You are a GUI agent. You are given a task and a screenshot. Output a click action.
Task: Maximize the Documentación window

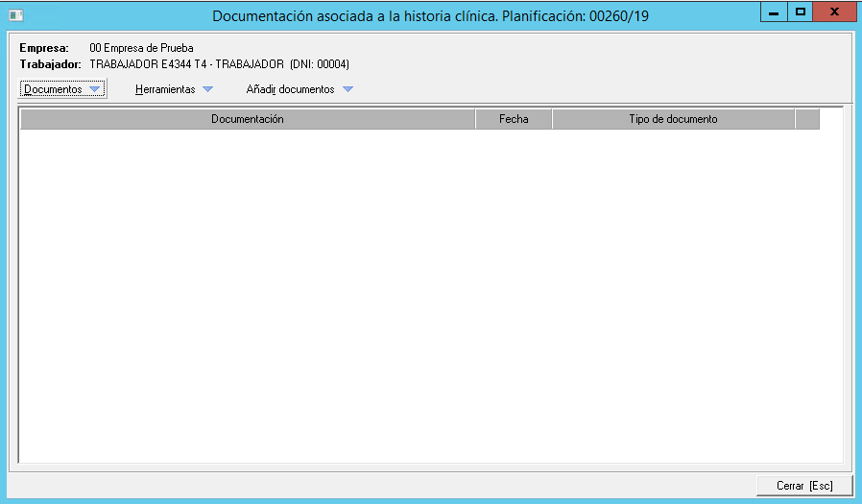pyautogui.click(x=800, y=12)
